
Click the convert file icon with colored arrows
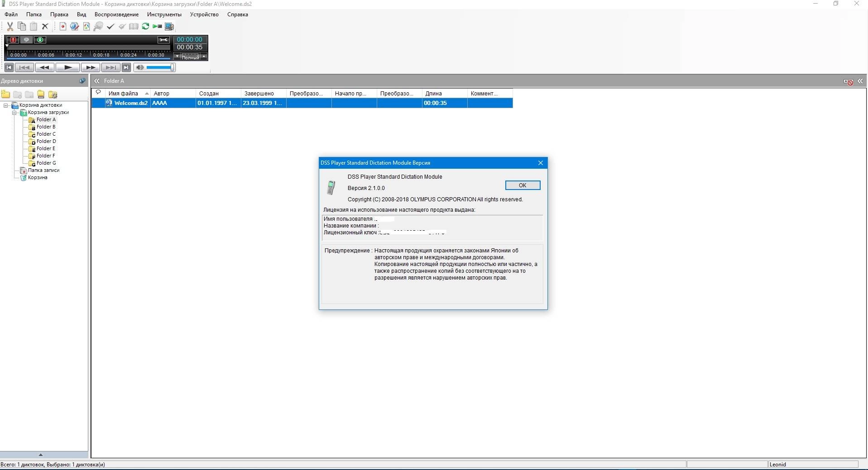pos(86,26)
